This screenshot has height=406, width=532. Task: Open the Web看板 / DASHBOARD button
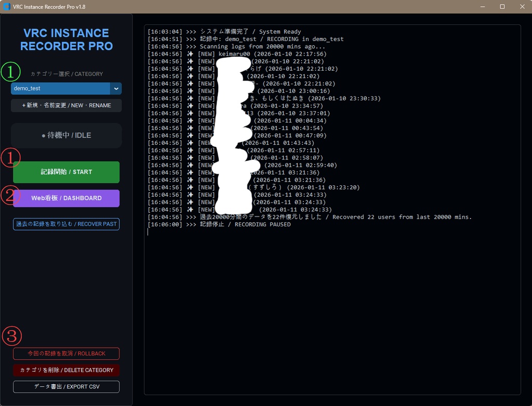[x=66, y=198]
